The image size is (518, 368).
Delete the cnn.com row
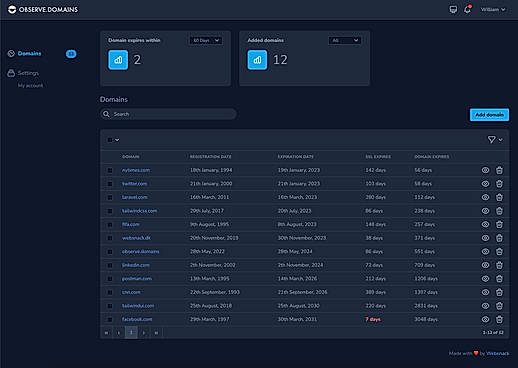pos(499,292)
